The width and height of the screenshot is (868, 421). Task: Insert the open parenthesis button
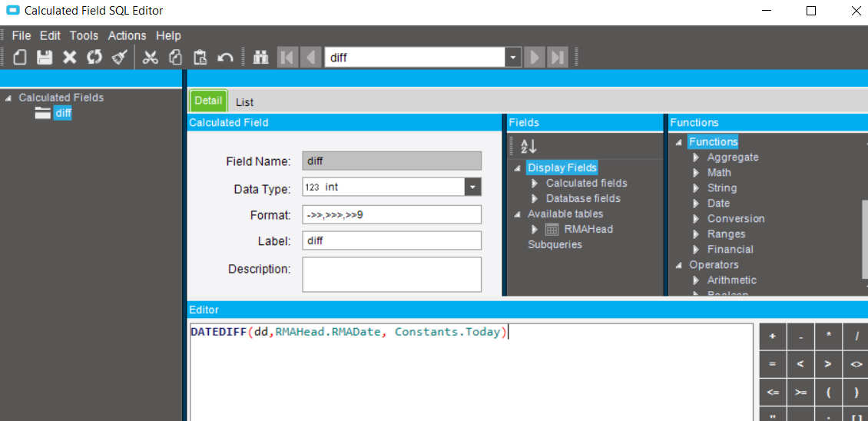(829, 393)
